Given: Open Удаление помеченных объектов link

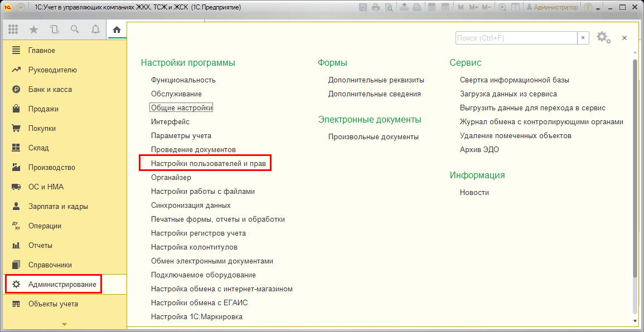Looking at the screenshot, I should pos(515,136).
